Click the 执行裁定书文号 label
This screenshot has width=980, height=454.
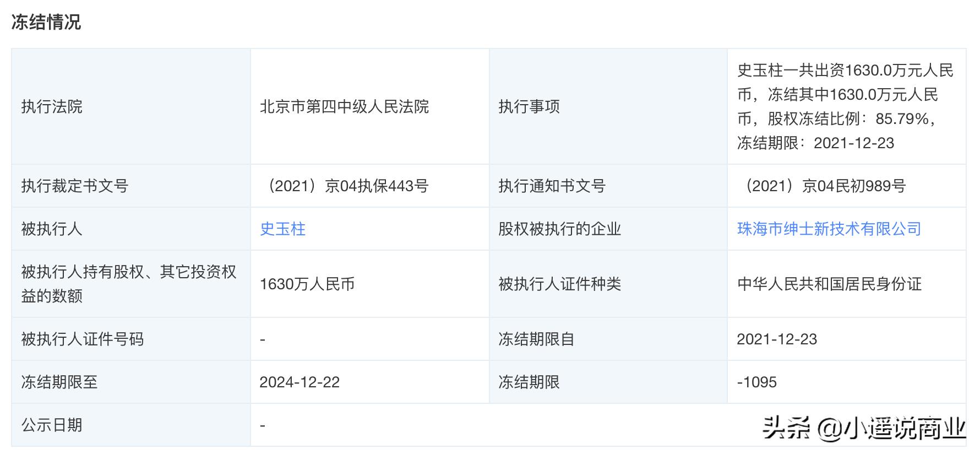74,186
